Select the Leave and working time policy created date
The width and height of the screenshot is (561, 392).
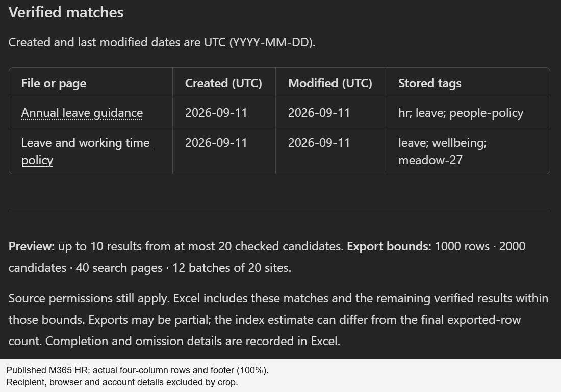point(216,143)
